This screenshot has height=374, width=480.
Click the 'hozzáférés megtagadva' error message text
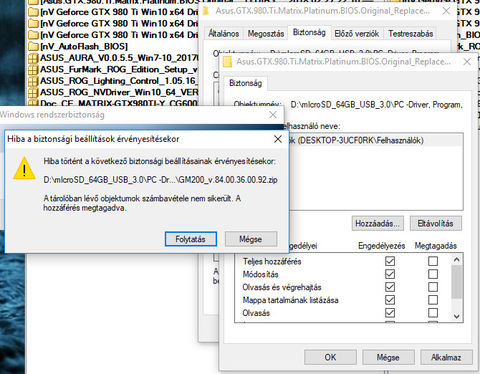pyautogui.click(x=84, y=208)
